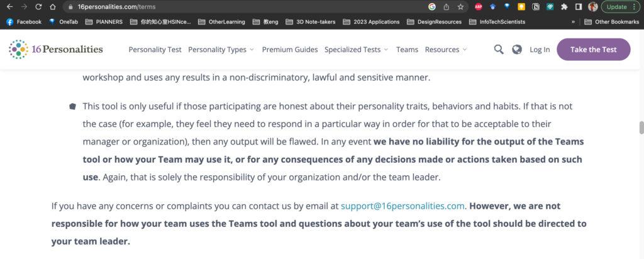644x259 pixels.
Task: Open the Notion web clipper extension
Action: click(536, 7)
